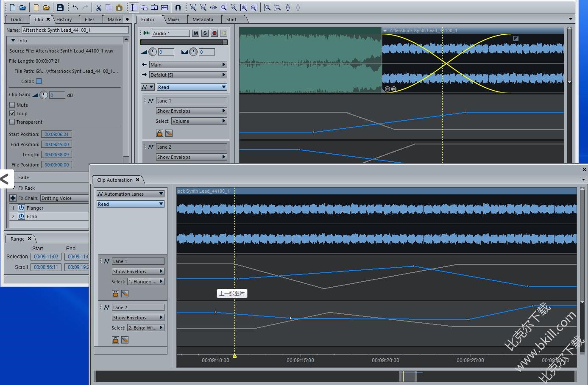Image resolution: width=588 pixels, height=385 pixels.
Task: Click the Audio 1 pan knob
Action: 193,52
